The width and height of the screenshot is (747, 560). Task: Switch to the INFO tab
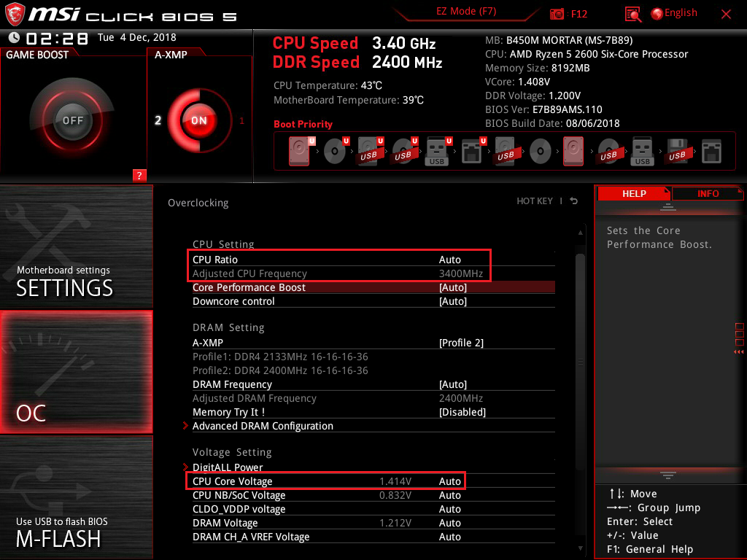[708, 193]
